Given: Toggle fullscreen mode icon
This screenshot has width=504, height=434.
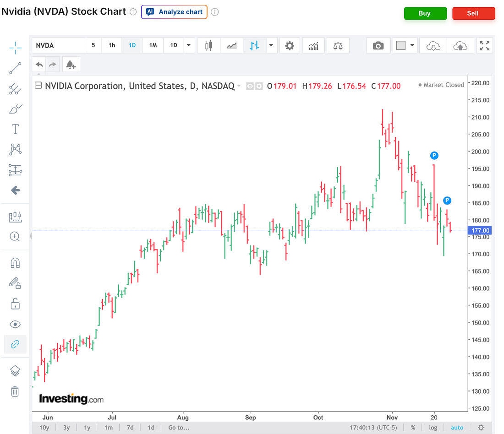Looking at the screenshot, I should coord(484,46).
